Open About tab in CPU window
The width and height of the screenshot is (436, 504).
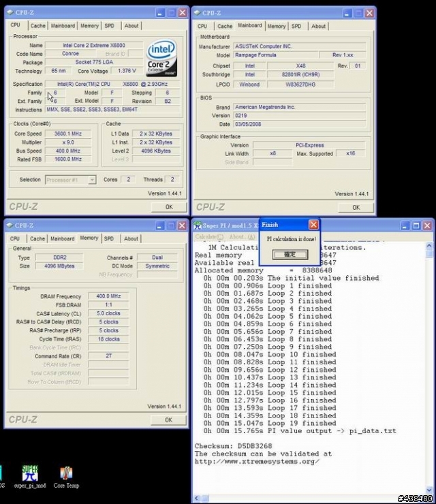pyautogui.click(x=131, y=26)
